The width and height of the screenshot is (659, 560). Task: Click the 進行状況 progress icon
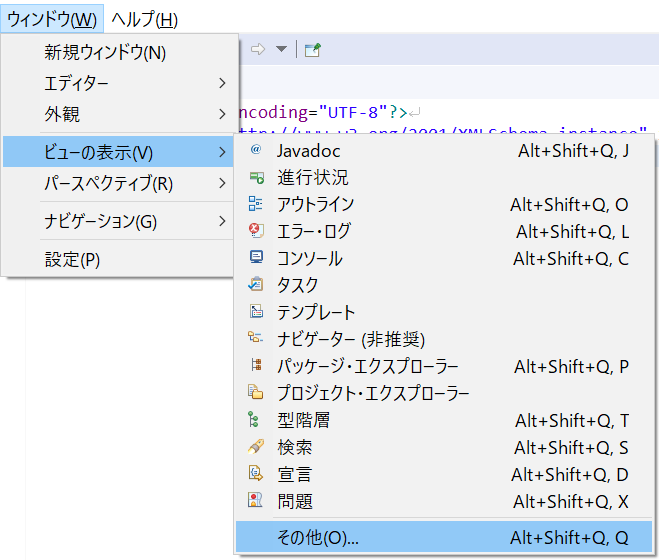tap(256, 177)
